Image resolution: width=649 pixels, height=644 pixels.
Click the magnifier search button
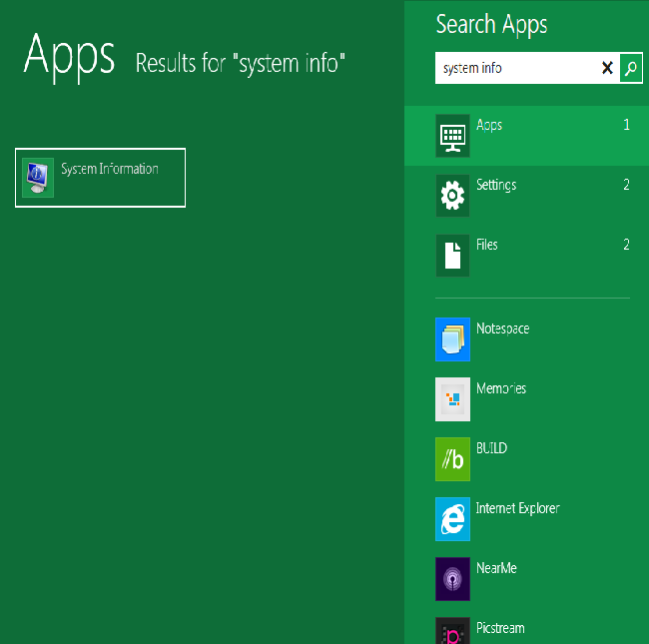tap(631, 68)
